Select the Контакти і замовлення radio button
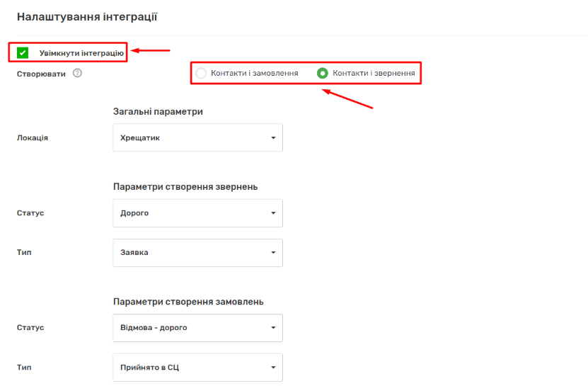 tap(202, 73)
